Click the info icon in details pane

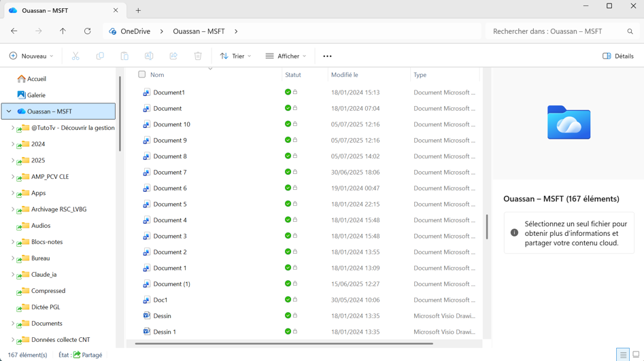[x=514, y=233]
